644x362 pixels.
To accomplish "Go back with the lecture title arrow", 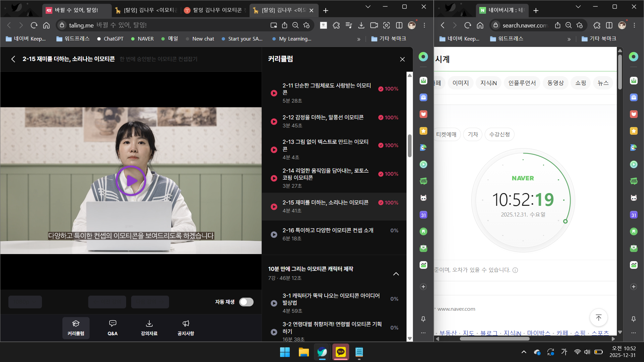I will click(x=13, y=59).
